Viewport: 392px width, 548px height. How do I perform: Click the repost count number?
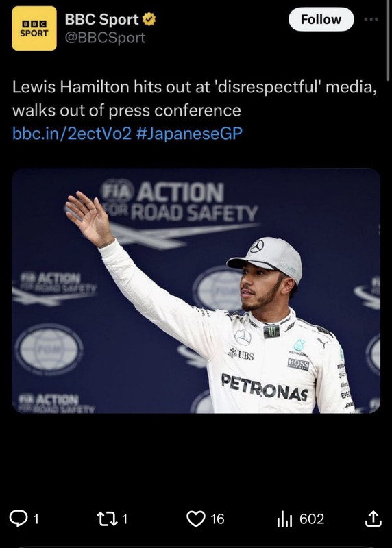125,519
